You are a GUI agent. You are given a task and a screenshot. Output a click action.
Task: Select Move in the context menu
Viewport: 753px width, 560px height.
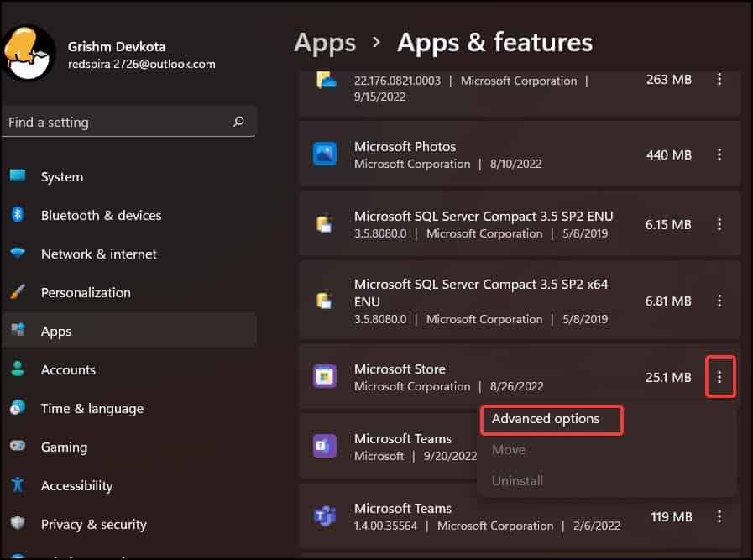(x=509, y=450)
